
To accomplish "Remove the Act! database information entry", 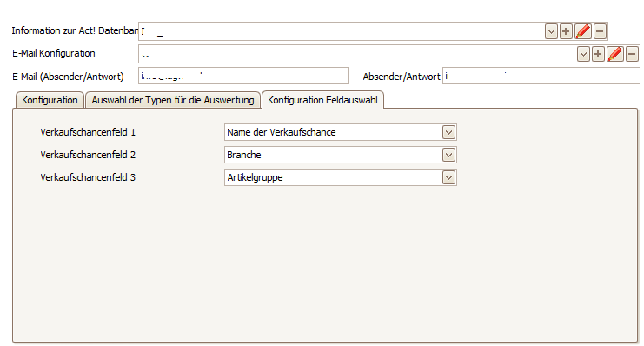I will click(x=600, y=31).
